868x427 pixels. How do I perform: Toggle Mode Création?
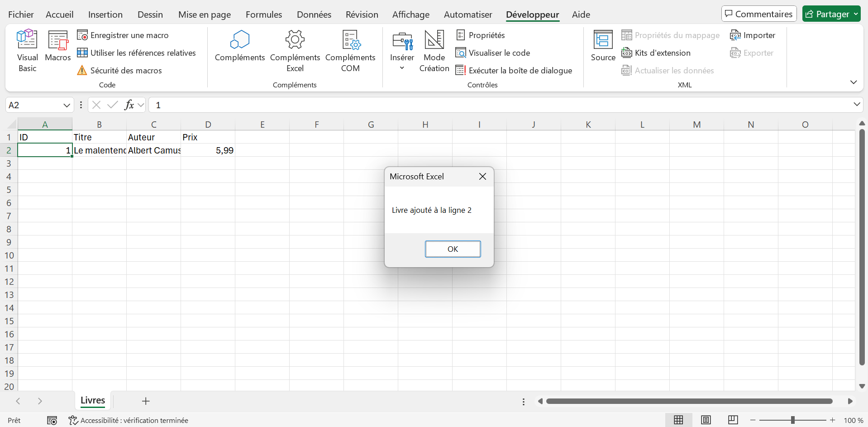434,51
